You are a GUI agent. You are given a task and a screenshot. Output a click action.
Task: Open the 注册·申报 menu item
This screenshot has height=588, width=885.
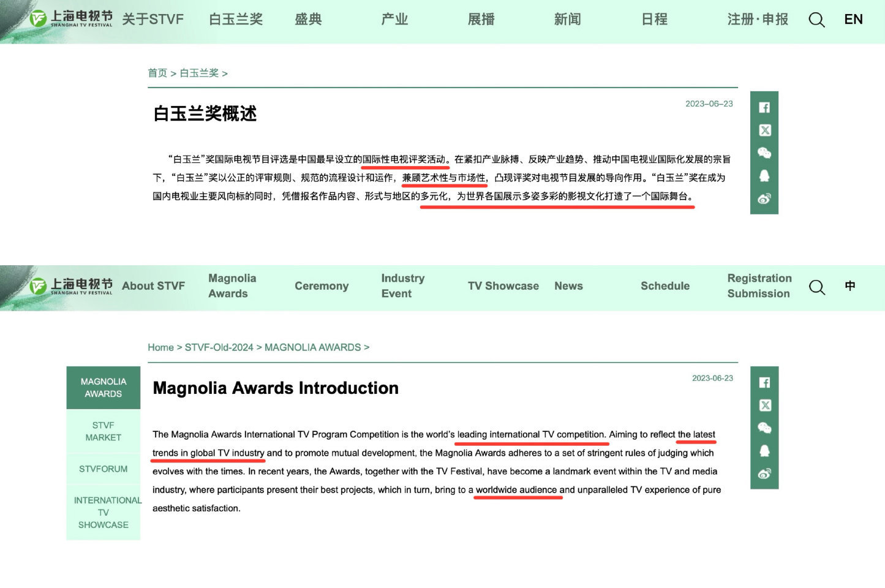[758, 20]
